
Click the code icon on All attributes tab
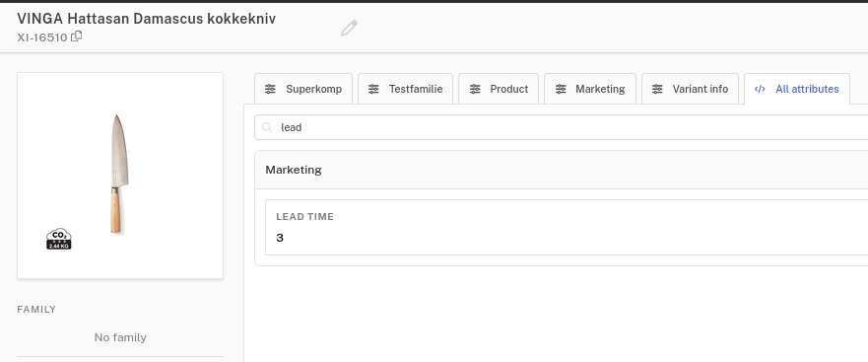coord(760,89)
